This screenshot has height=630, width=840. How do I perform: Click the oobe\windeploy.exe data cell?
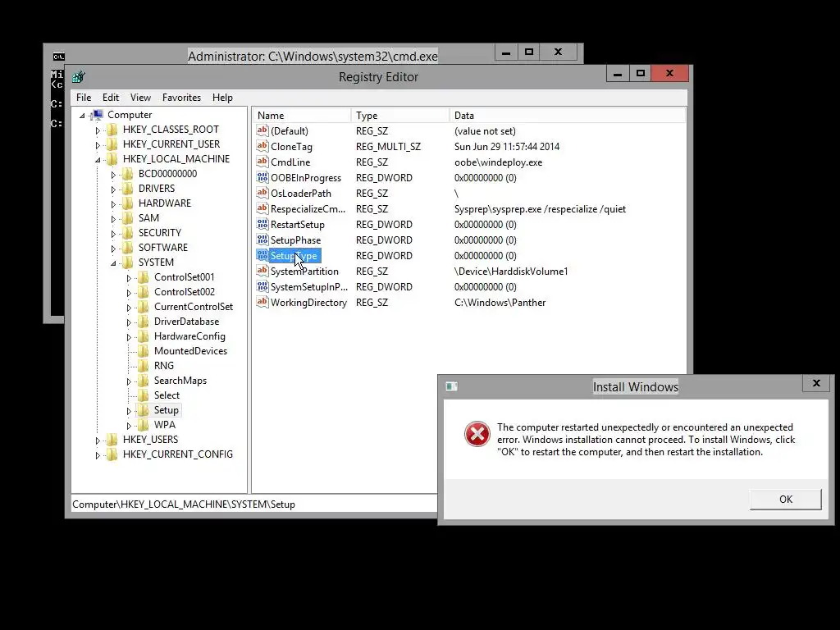pyautogui.click(x=498, y=162)
